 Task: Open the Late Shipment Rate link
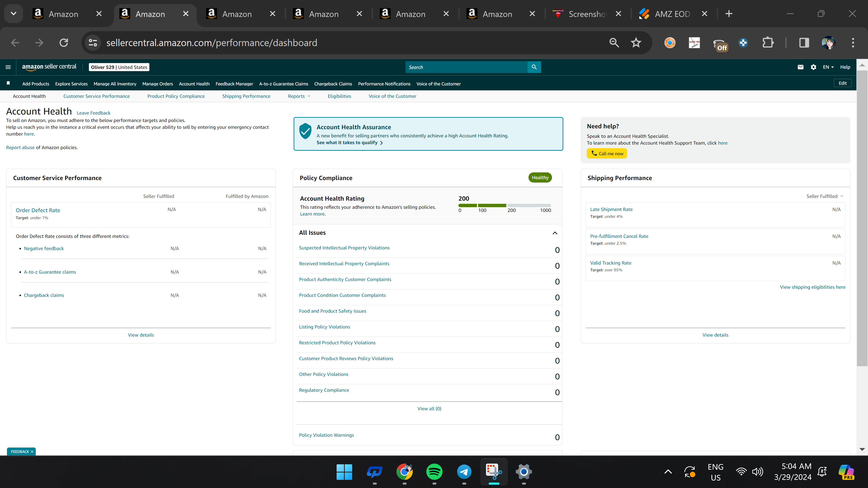(611, 209)
